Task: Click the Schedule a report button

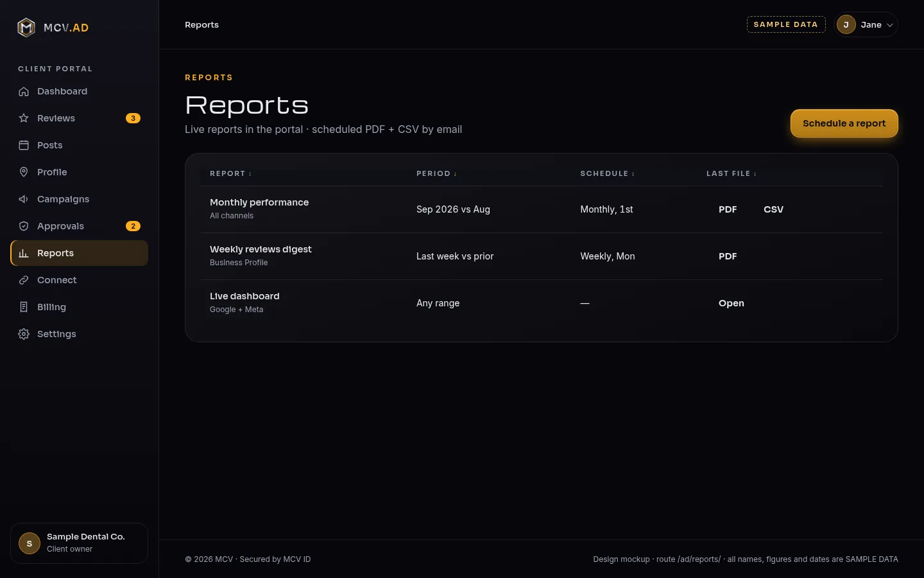Action: tap(844, 123)
